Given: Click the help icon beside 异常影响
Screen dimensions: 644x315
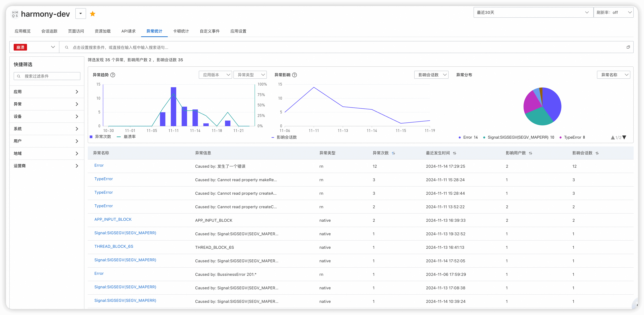Looking at the screenshot, I should [294, 75].
